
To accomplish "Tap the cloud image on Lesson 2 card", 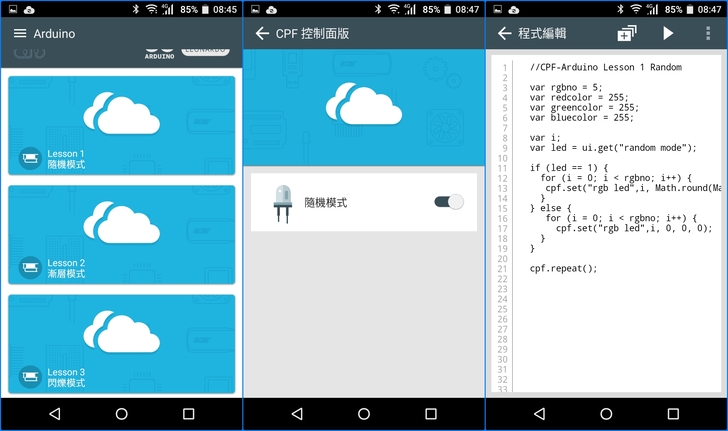I will (x=122, y=222).
